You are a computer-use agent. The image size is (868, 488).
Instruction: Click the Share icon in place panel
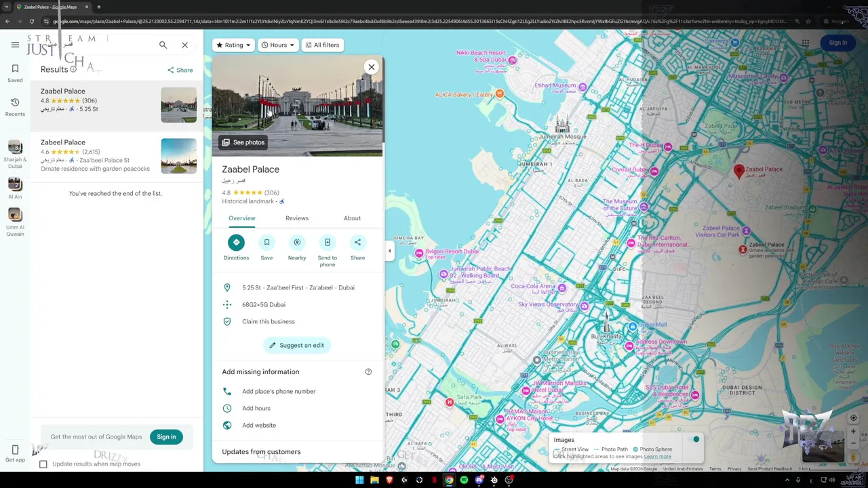357,243
